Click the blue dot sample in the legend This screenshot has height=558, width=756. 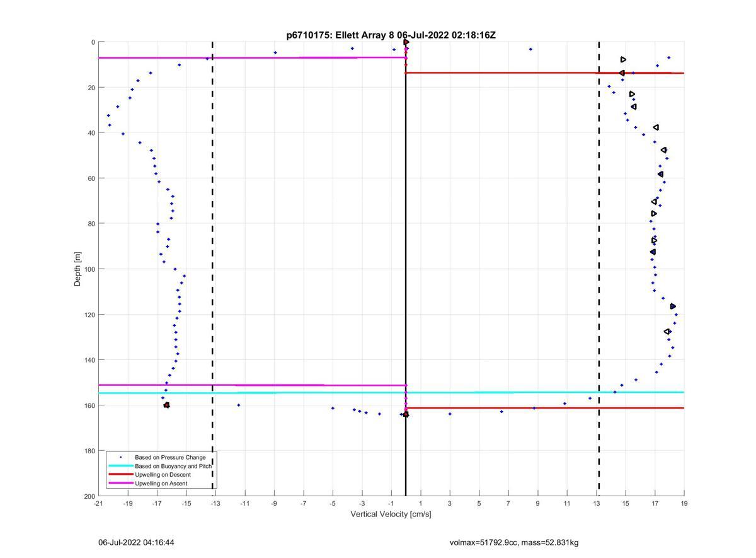pos(121,457)
